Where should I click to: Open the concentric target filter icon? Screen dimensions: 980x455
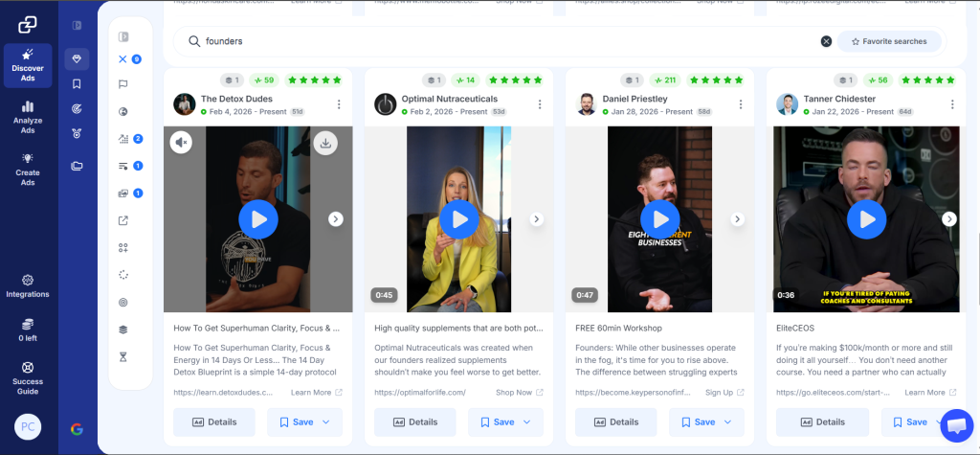pyautogui.click(x=123, y=303)
